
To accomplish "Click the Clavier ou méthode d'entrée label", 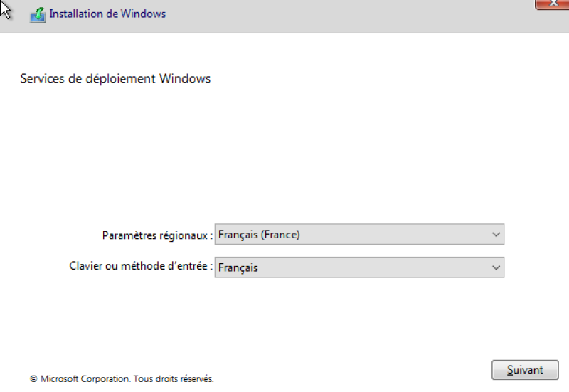I will (x=141, y=266).
